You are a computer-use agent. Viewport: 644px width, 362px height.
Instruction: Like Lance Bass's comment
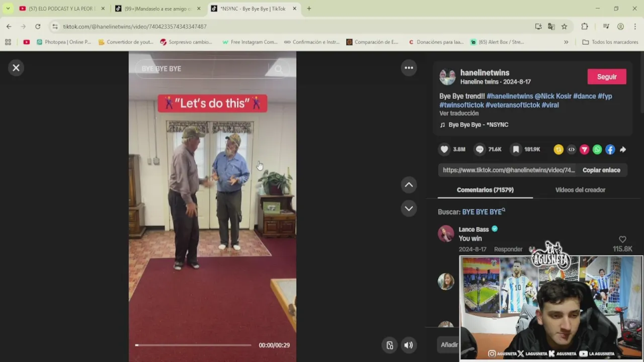click(x=622, y=239)
